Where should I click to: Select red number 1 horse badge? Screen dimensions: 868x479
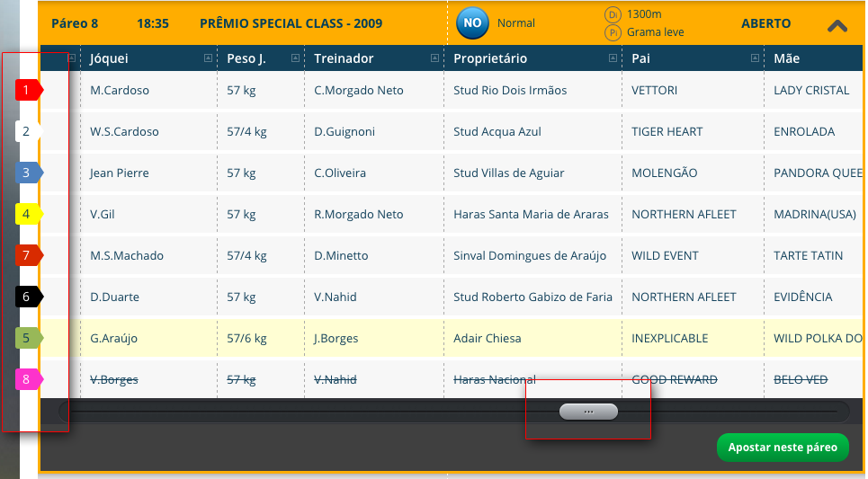pos(29,90)
